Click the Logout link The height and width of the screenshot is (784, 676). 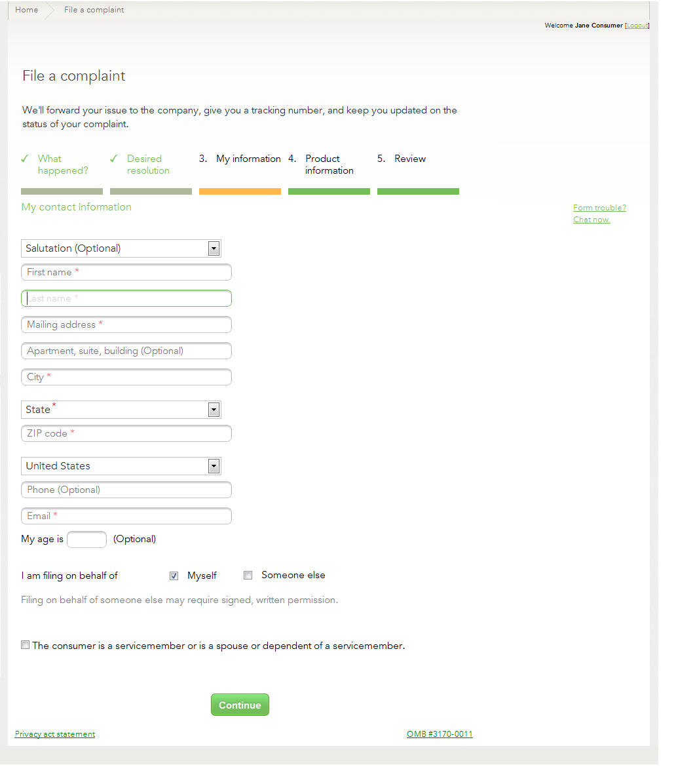(637, 26)
